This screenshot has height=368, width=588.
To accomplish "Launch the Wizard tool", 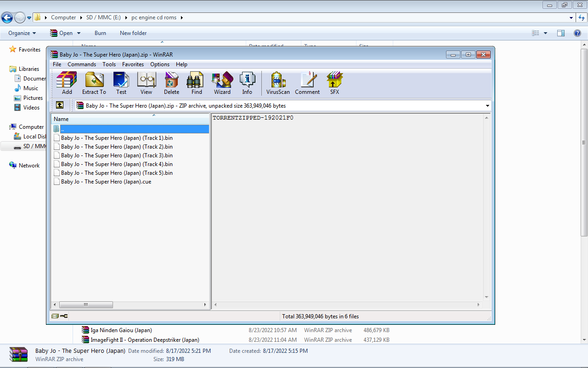I will 222,83.
